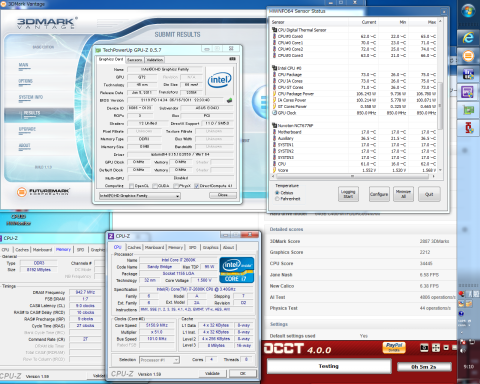Select the Fahrenheit temperature radio button
The image size is (480, 384).
(277, 199)
